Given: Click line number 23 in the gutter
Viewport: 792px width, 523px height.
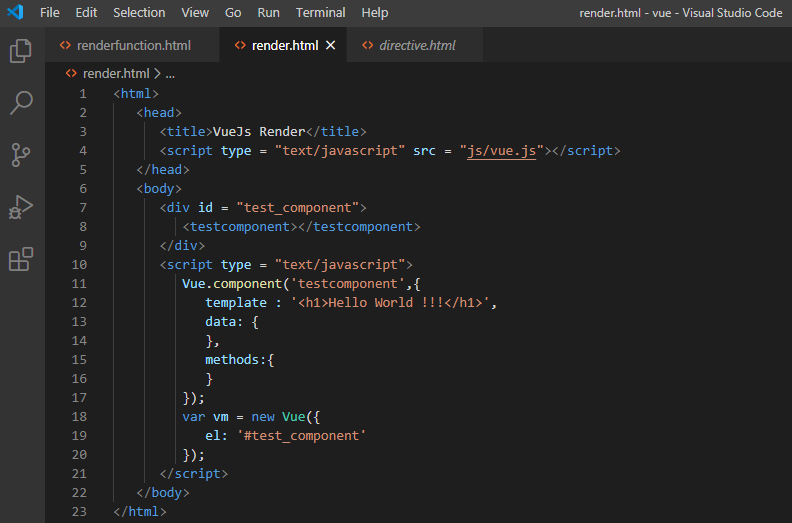Looking at the screenshot, I should click(79, 511).
